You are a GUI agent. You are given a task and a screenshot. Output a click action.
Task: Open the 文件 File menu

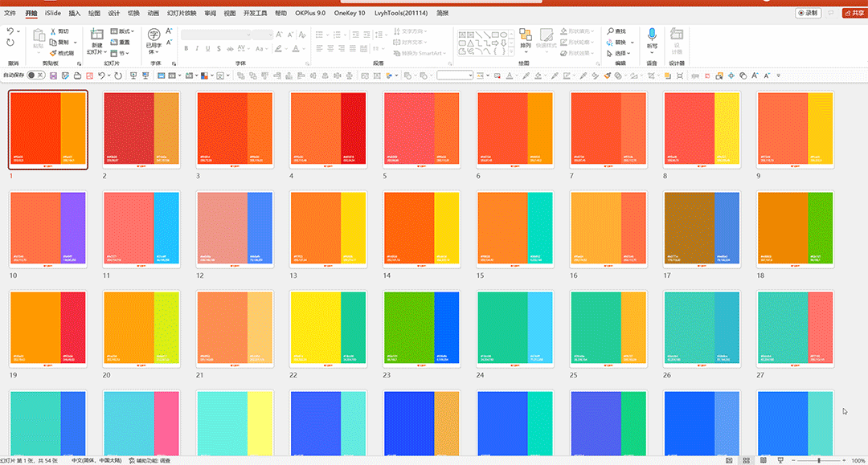10,13
